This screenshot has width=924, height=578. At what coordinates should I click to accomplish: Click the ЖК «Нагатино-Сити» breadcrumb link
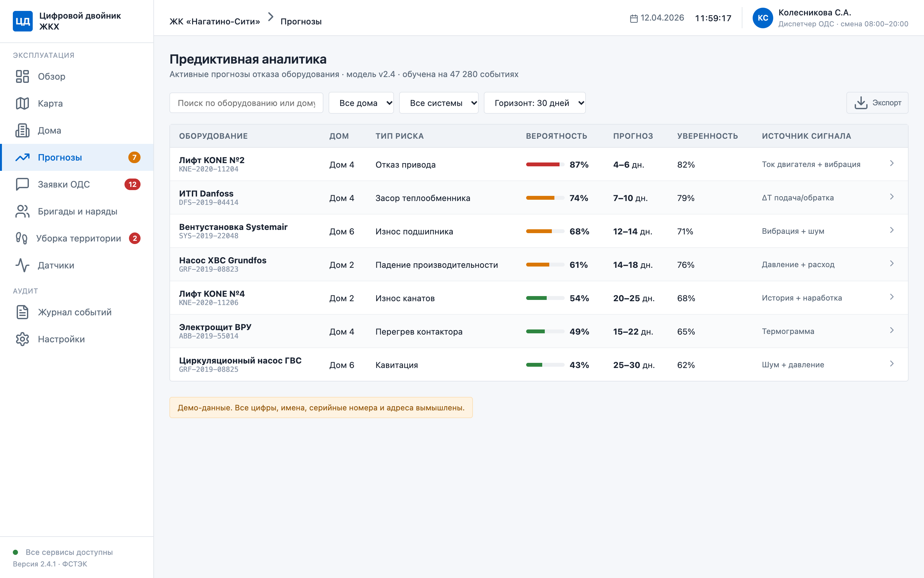pos(215,22)
